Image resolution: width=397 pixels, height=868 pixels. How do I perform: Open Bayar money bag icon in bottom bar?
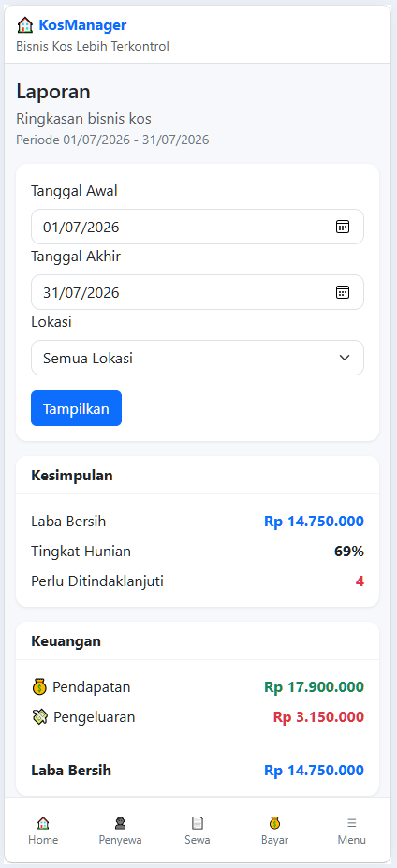pos(275,823)
